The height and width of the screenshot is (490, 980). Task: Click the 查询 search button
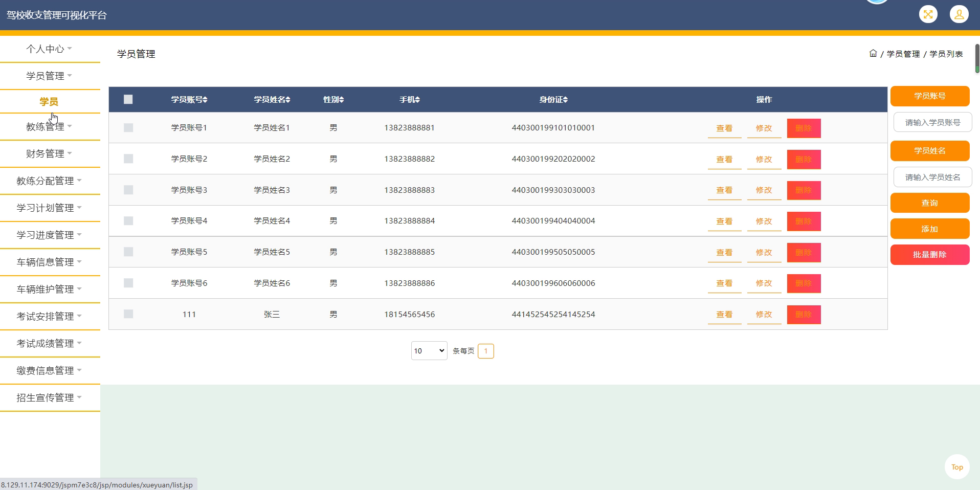tap(930, 203)
